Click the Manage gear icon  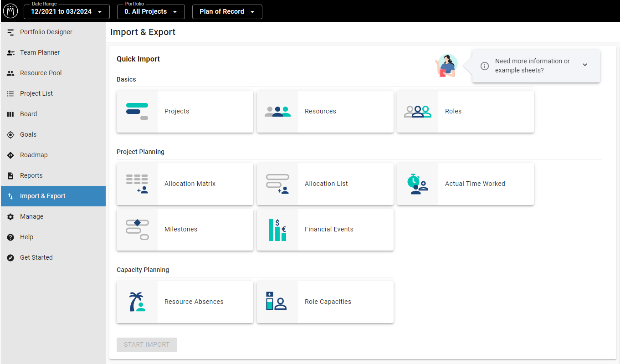click(x=10, y=217)
